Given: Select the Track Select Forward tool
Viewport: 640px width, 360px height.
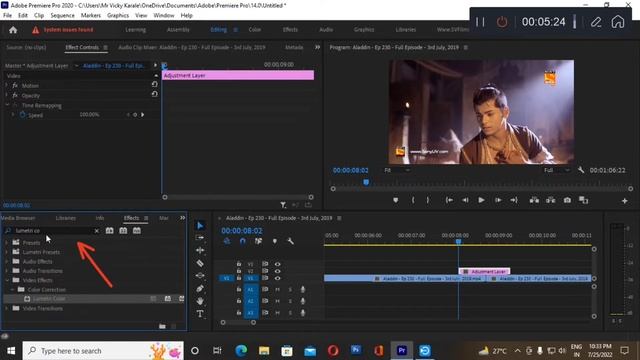Looking at the screenshot, I should (200, 238).
